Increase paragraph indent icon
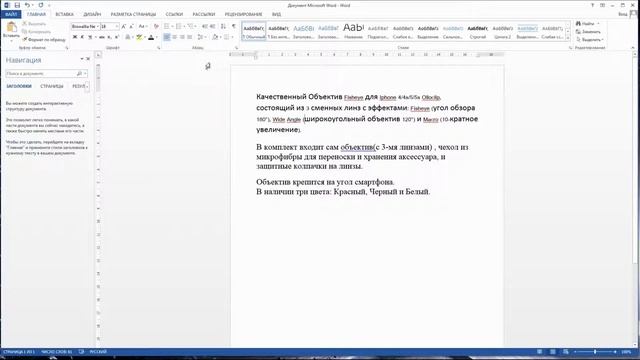 point(212,27)
